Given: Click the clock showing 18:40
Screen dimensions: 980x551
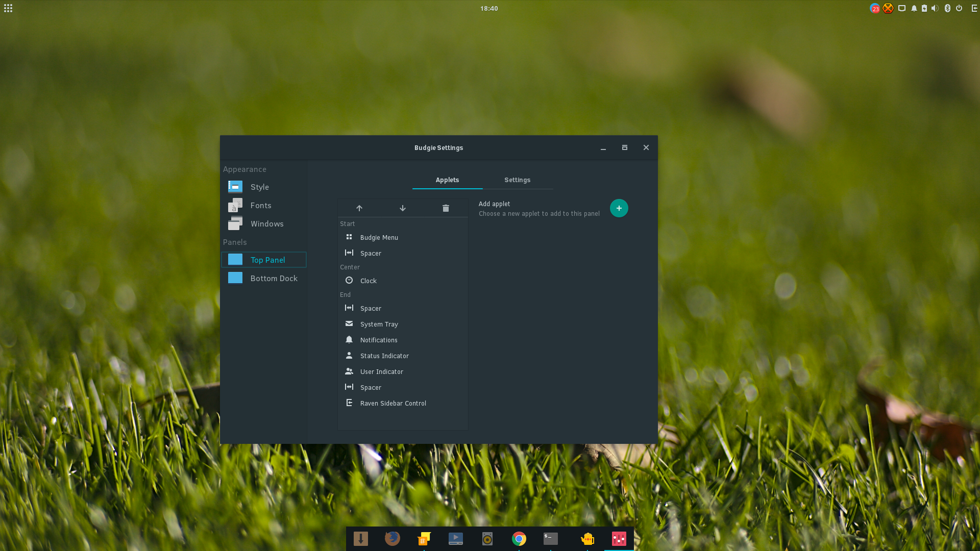Looking at the screenshot, I should click(489, 8).
